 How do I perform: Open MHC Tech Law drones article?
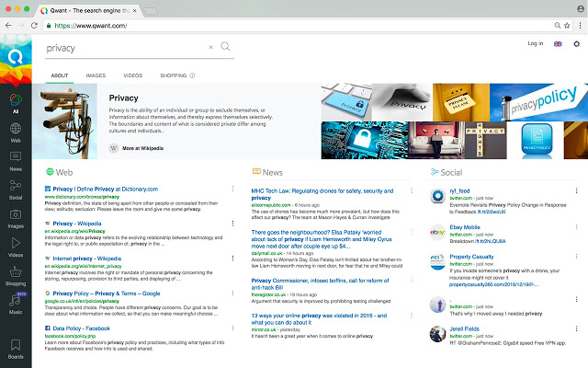322,194
